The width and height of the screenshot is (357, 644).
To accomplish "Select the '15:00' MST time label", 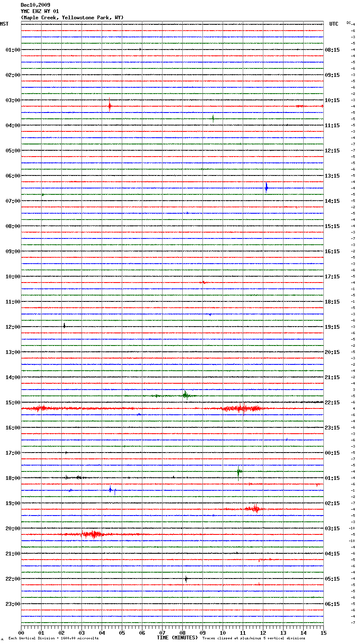I will click(x=13, y=403).
